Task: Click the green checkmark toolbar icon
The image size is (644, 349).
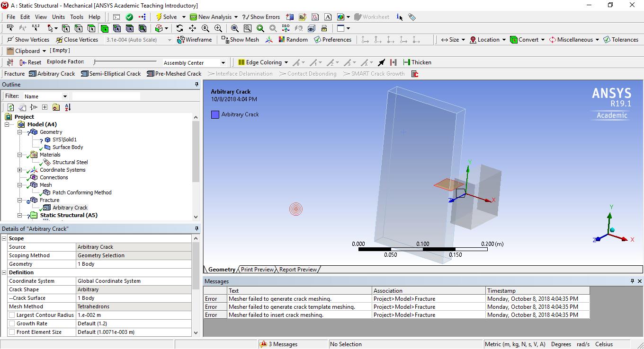Action: click(129, 17)
